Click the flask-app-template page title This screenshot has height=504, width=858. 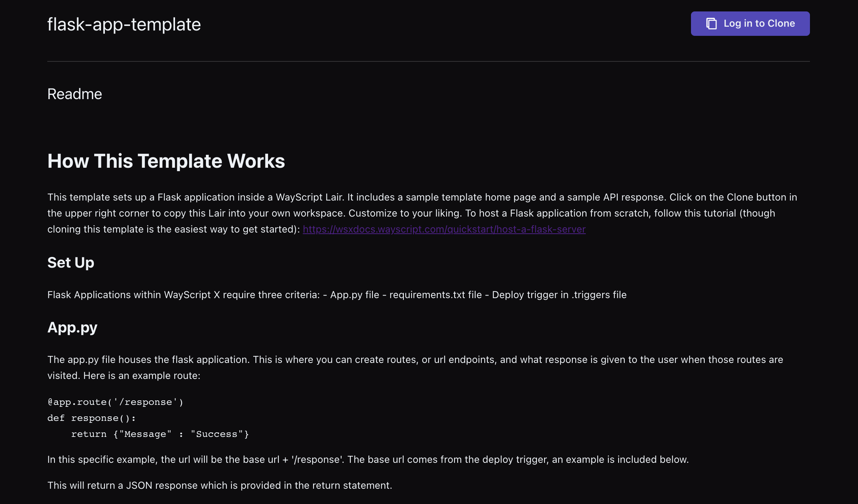(x=124, y=24)
